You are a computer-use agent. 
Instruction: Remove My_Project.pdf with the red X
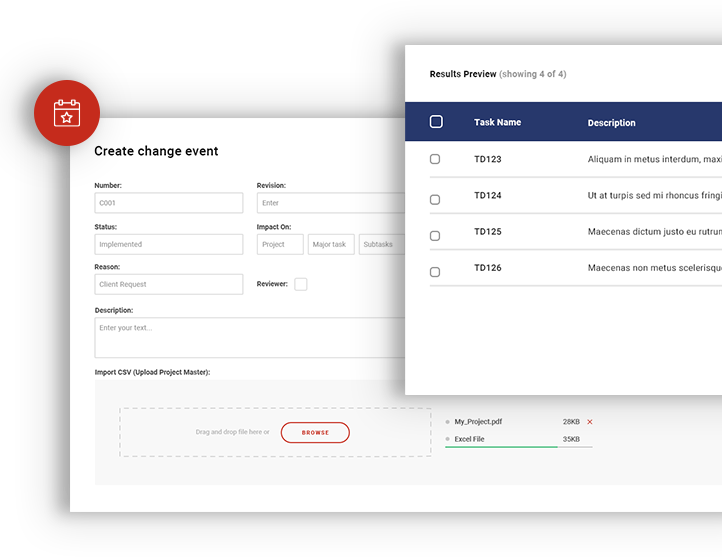point(589,422)
